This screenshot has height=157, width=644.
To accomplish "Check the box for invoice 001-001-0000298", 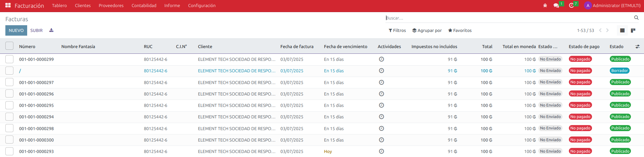I will pyautogui.click(x=9, y=128).
